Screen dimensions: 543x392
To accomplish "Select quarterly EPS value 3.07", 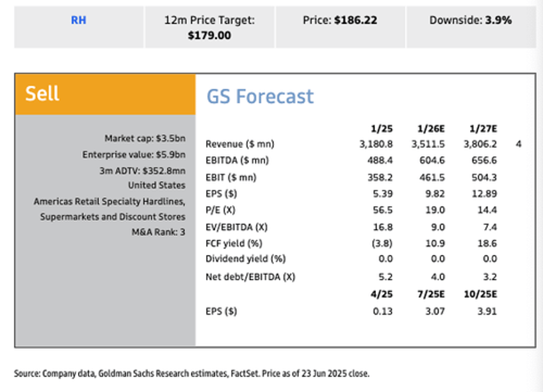I will (435, 311).
